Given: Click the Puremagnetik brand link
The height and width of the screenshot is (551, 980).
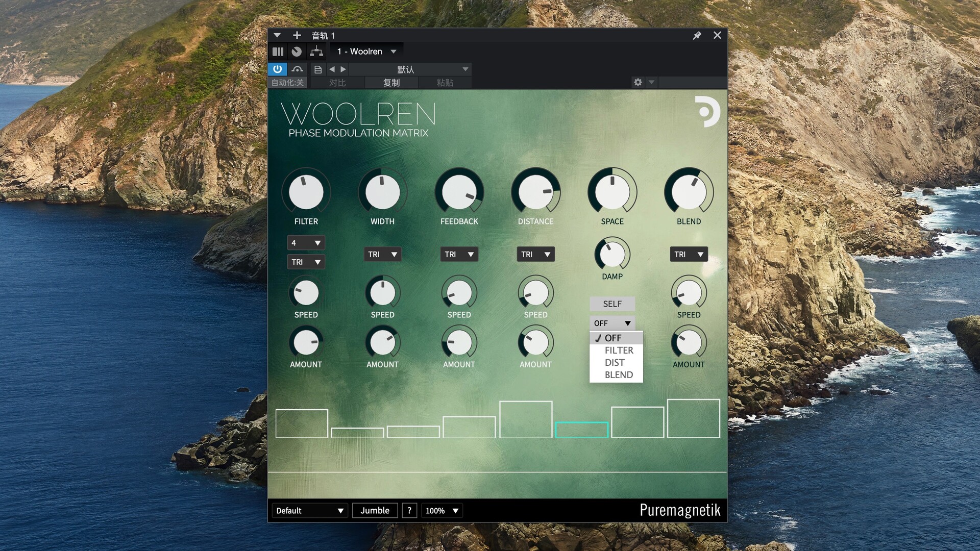Looking at the screenshot, I should tap(680, 510).
